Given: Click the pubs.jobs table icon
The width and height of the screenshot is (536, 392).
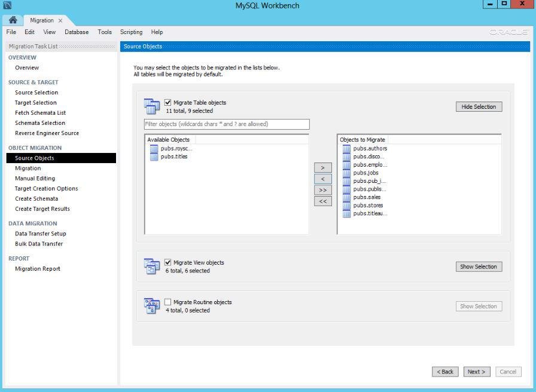Looking at the screenshot, I should click(x=346, y=173).
